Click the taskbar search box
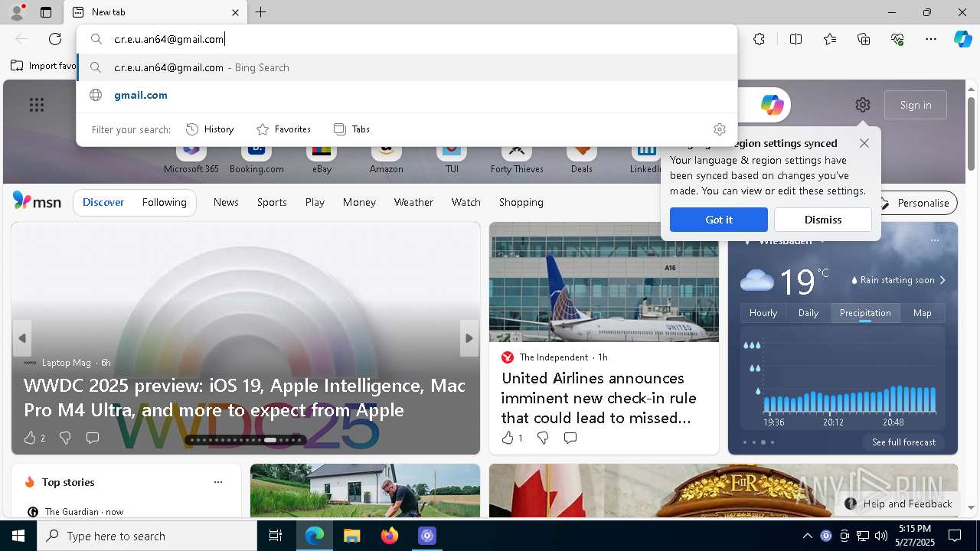This screenshot has height=551, width=980. (147, 536)
